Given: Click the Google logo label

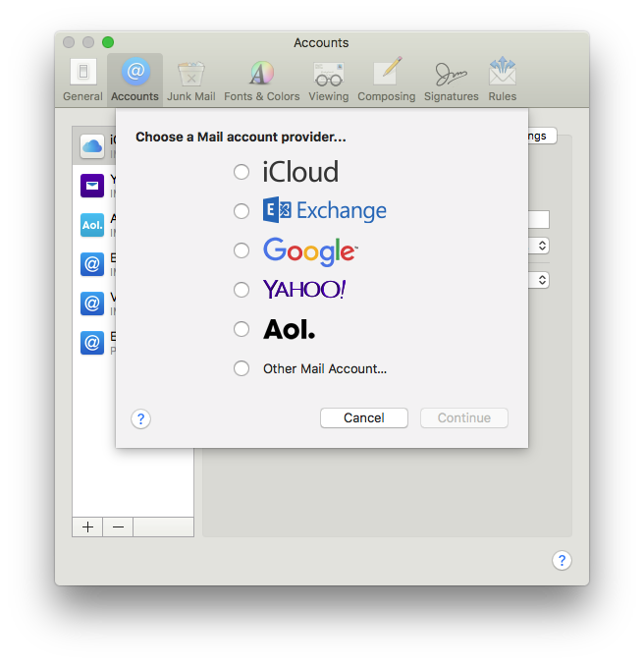Looking at the screenshot, I should pos(310,251).
